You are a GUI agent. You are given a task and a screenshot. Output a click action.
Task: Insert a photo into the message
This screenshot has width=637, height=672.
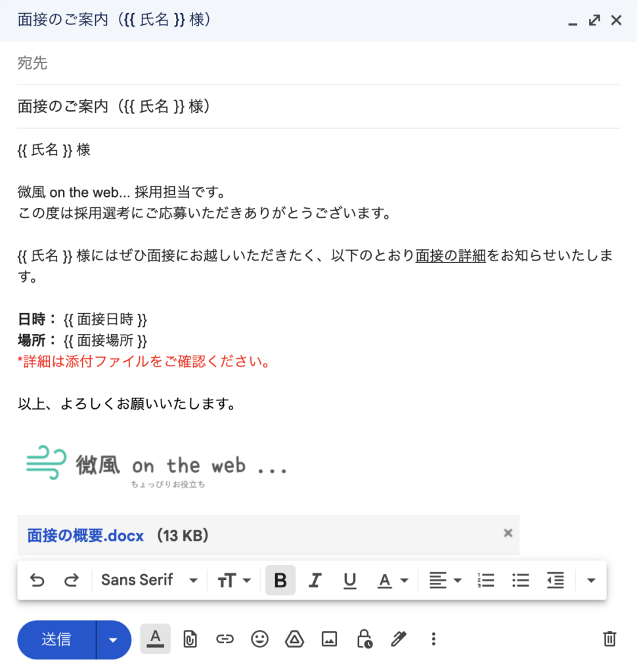[329, 639]
